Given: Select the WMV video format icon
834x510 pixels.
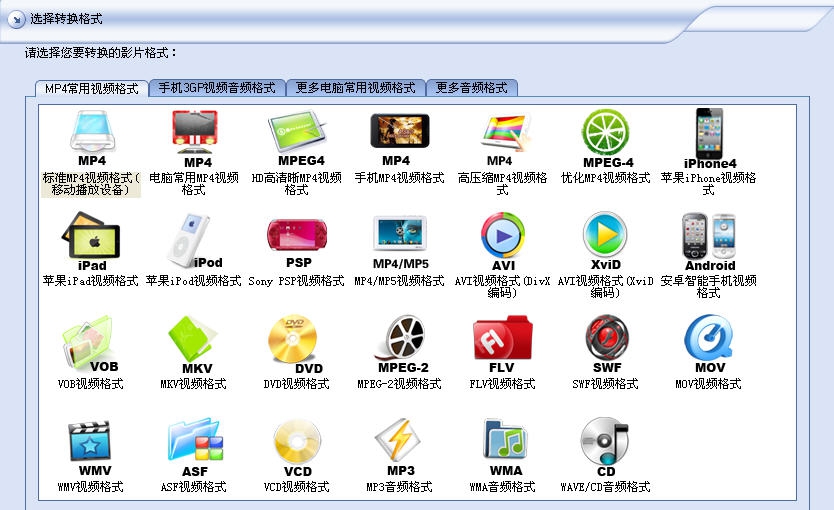Looking at the screenshot, I should (90, 448).
